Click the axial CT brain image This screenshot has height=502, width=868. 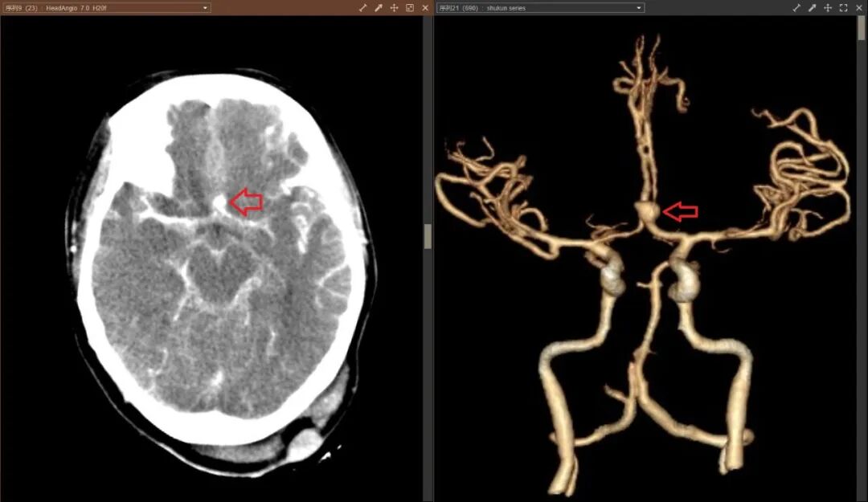(x=222, y=271)
